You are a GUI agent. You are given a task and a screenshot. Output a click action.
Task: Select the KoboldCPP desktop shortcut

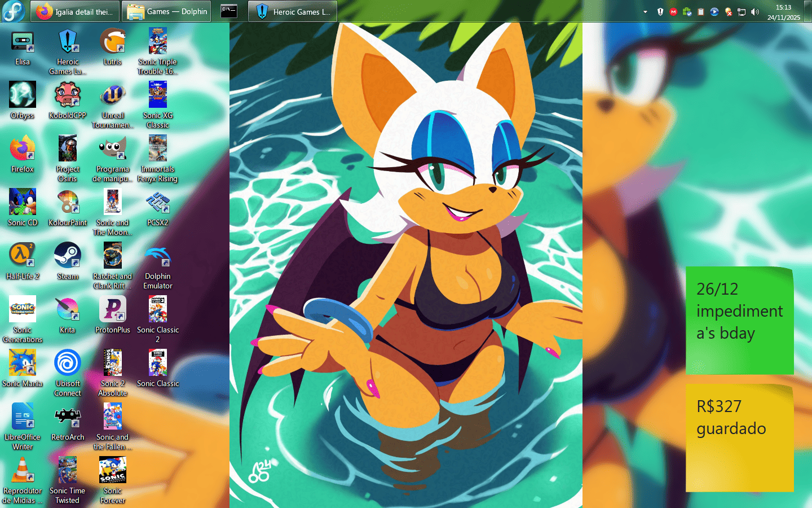pyautogui.click(x=68, y=95)
